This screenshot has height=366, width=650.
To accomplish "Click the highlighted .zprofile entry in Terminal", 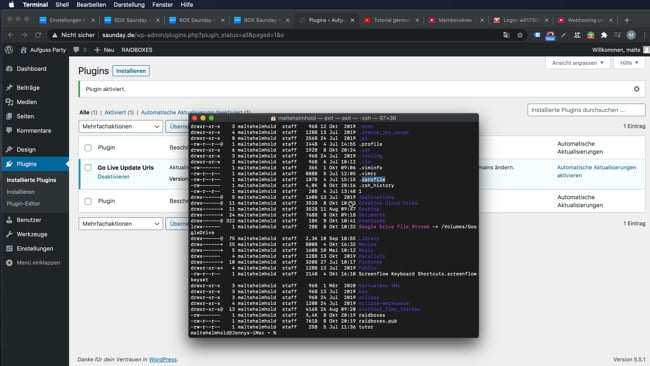I will (x=373, y=179).
